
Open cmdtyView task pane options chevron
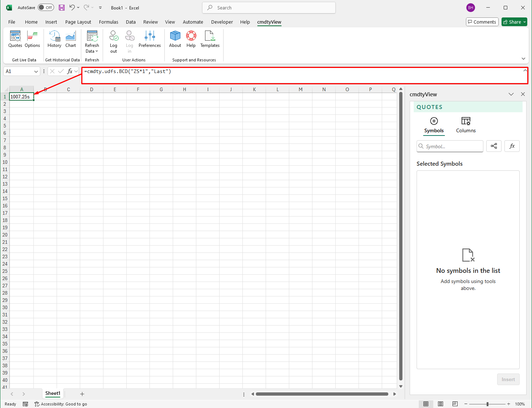[x=511, y=94]
